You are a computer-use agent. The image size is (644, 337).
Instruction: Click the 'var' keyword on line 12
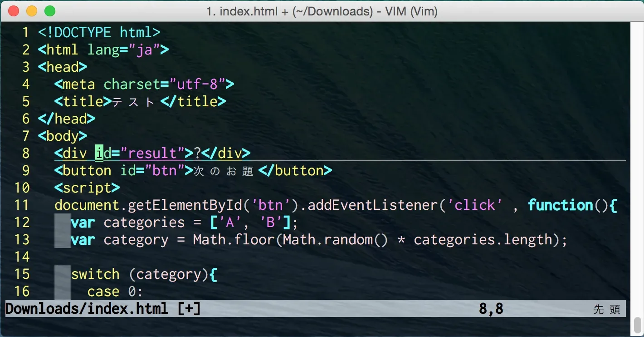pos(83,223)
